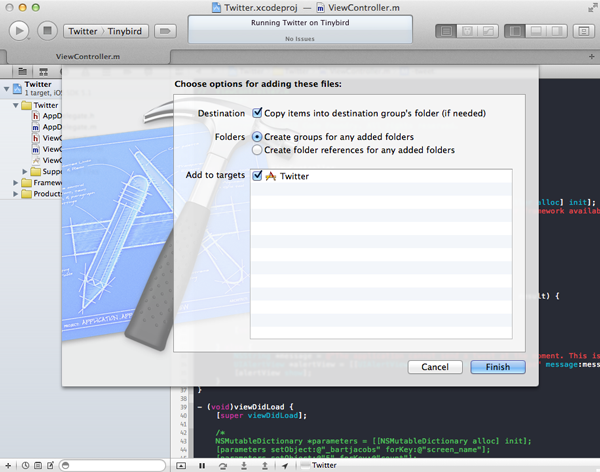
Task: Select Create groups for any added folders
Action: coord(257,137)
